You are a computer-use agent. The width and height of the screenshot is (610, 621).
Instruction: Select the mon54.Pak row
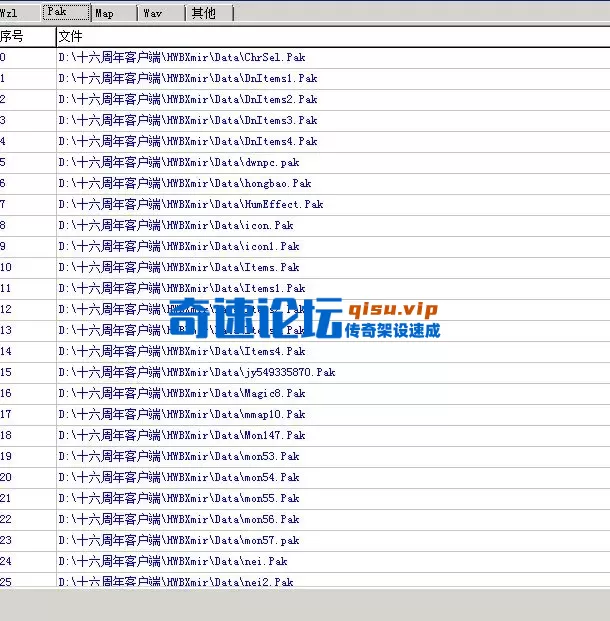point(305,478)
